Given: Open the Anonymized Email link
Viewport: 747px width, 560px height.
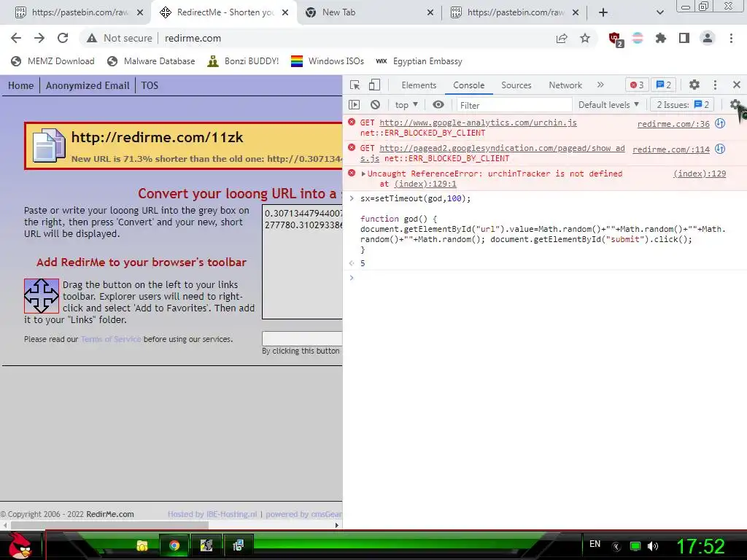Looking at the screenshot, I should click(88, 86).
